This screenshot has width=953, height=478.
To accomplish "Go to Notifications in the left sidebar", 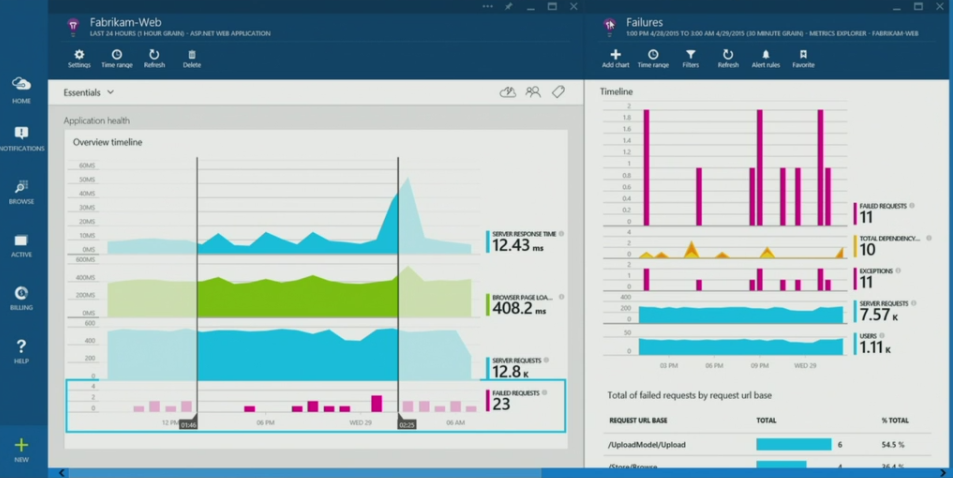I will pos(21,138).
